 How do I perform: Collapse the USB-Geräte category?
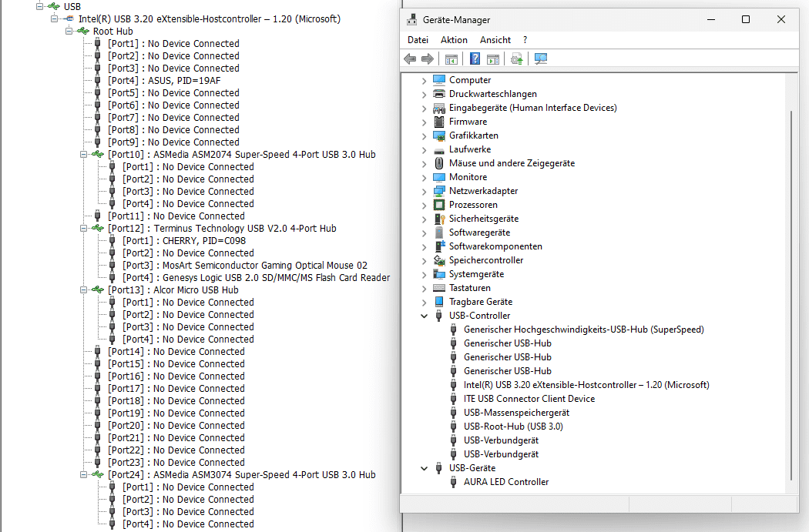click(424, 468)
